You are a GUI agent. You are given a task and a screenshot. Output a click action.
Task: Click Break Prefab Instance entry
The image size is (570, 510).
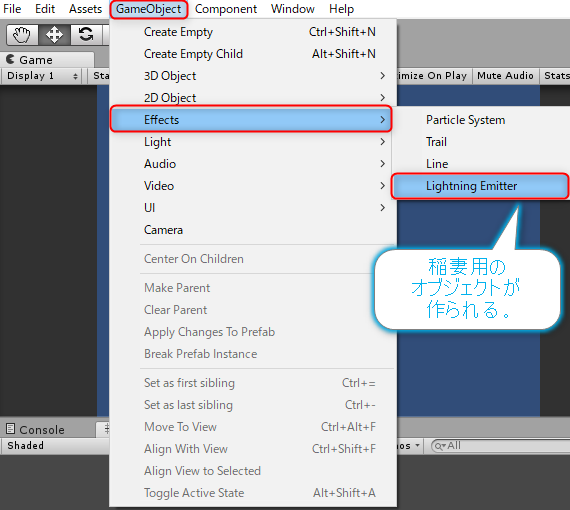pos(253,354)
